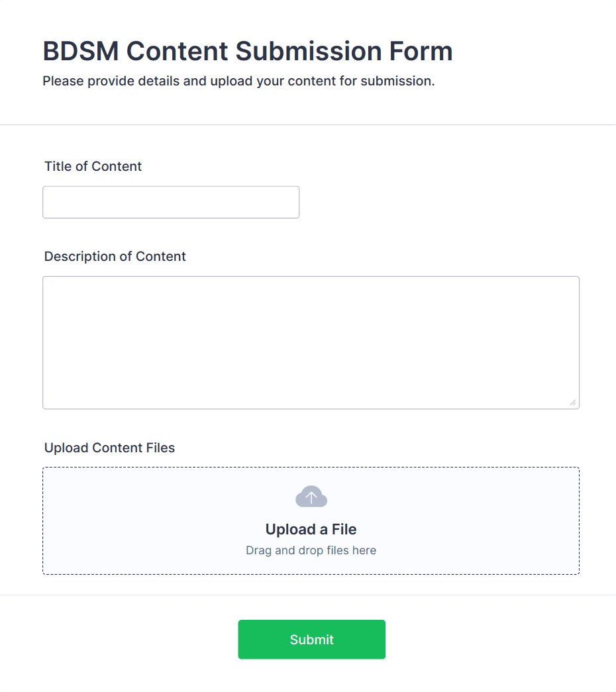Click inside the Title of Content field
This screenshot has width=616, height=692.
(170, 202)
